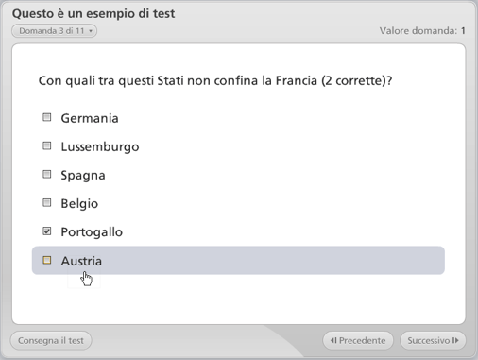Check the Germania checkbox
The image size is (478, 360).
click(47, 117)
